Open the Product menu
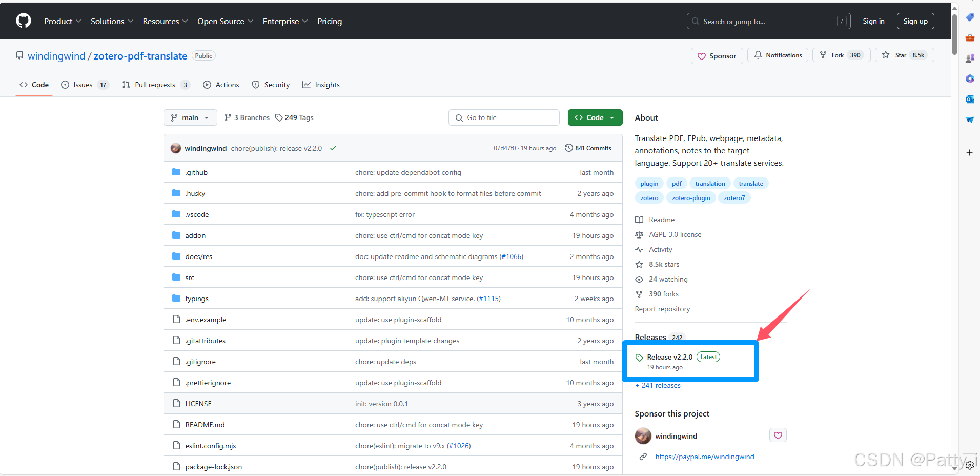The width and height of the screenshot is (980, 476). click(x=63, y=21)
